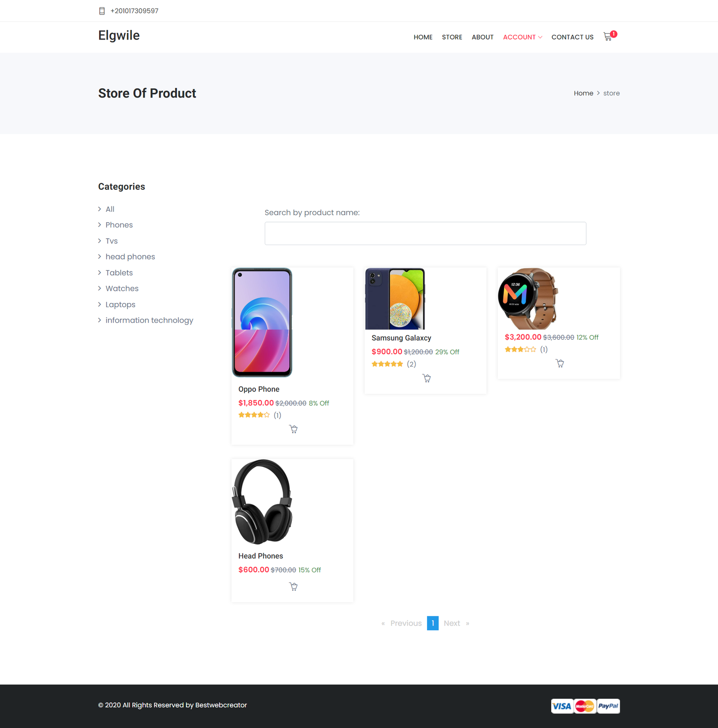Add Samsung Galaxy to cart

(426, 378)
